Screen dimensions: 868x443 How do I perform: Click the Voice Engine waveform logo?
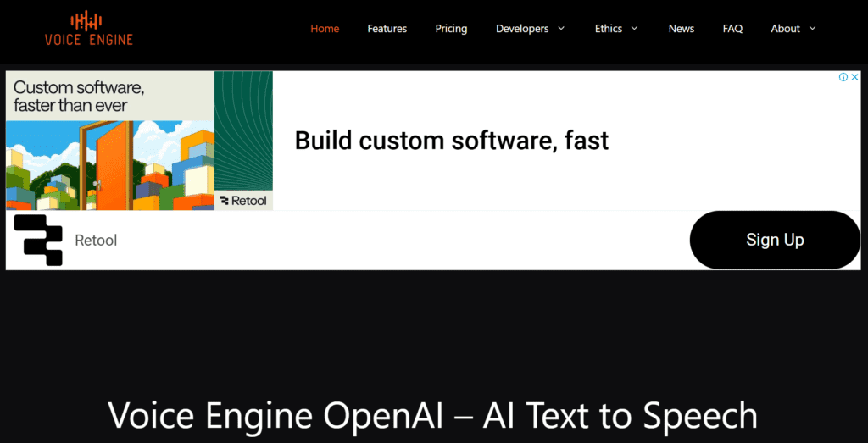click(88, 28)
